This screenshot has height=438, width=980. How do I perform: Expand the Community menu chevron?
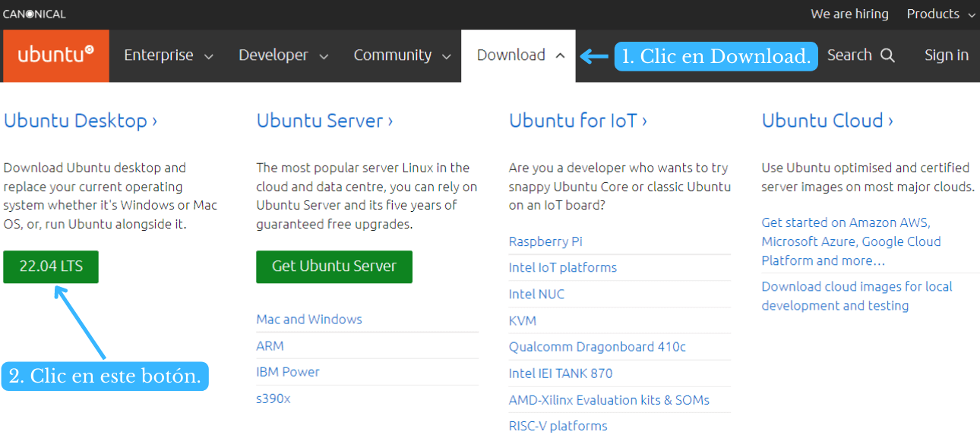[x=448, y=55]
